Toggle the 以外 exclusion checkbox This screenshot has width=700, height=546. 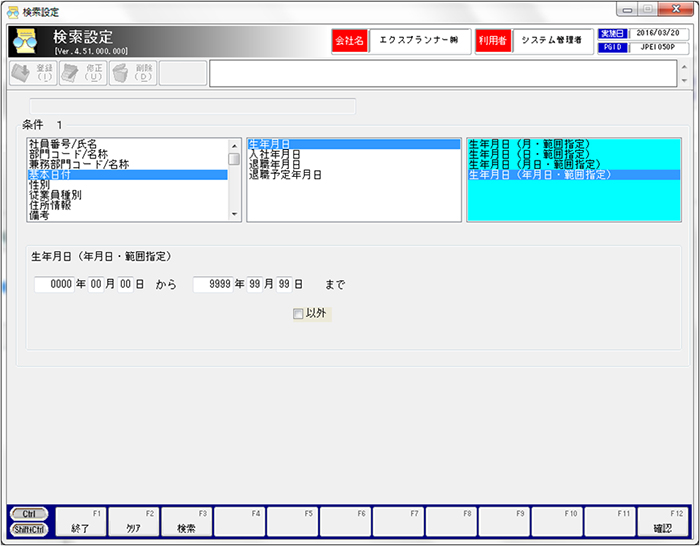(x=298, y=314)
